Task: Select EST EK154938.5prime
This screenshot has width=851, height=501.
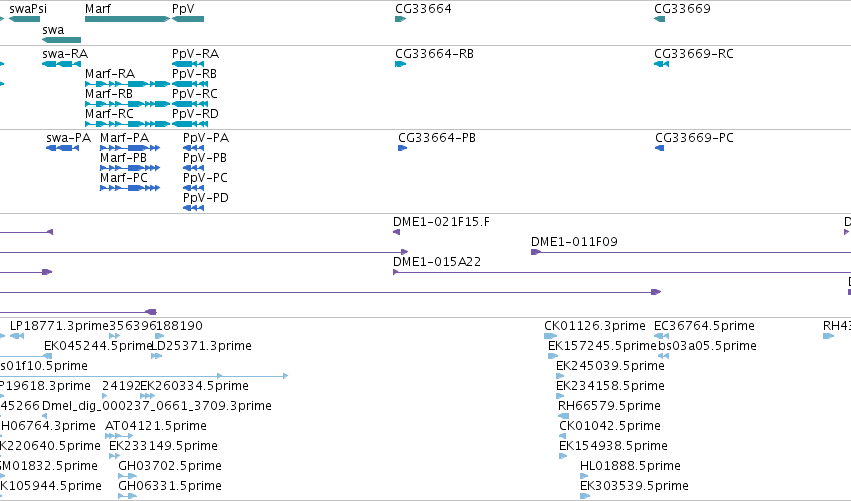Action: click(563, 456)
